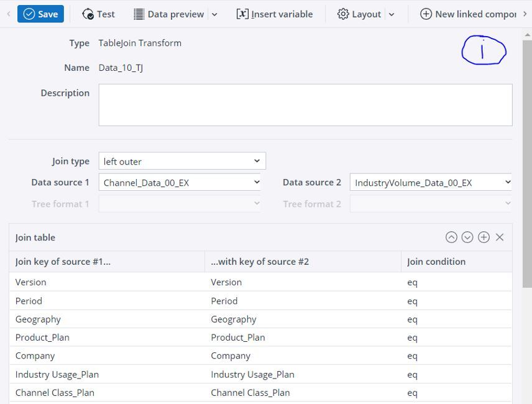This screenshot has height=404, width=532.
Task: Select the Geography join key row
Action: tap(39, 319)
